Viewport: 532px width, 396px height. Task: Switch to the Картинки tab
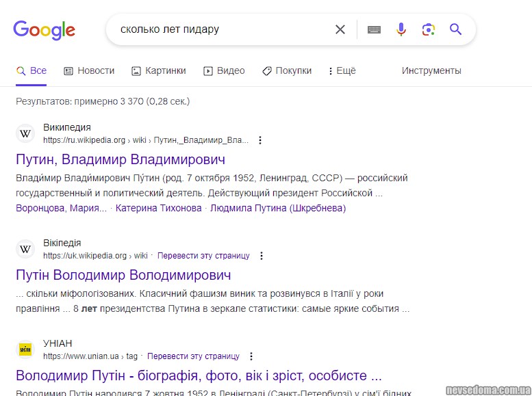pyautogui.click(x=159, y=70)
